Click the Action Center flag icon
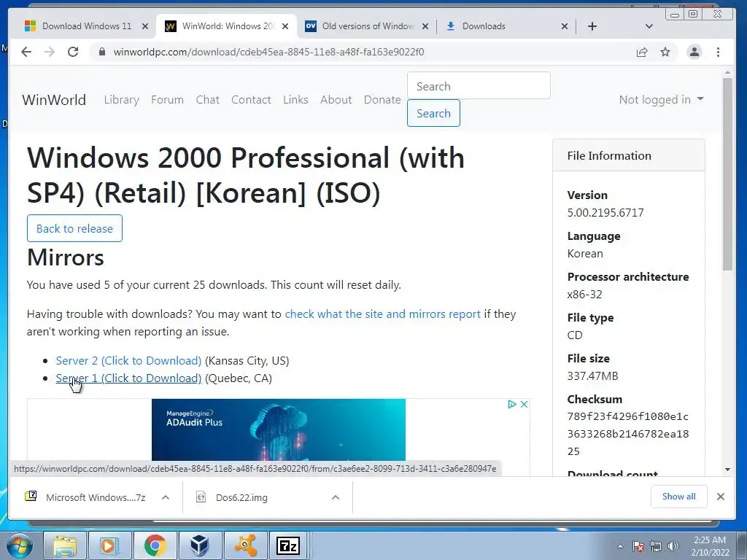The height and width of the screenshot is (560, 747). point(638,546)
